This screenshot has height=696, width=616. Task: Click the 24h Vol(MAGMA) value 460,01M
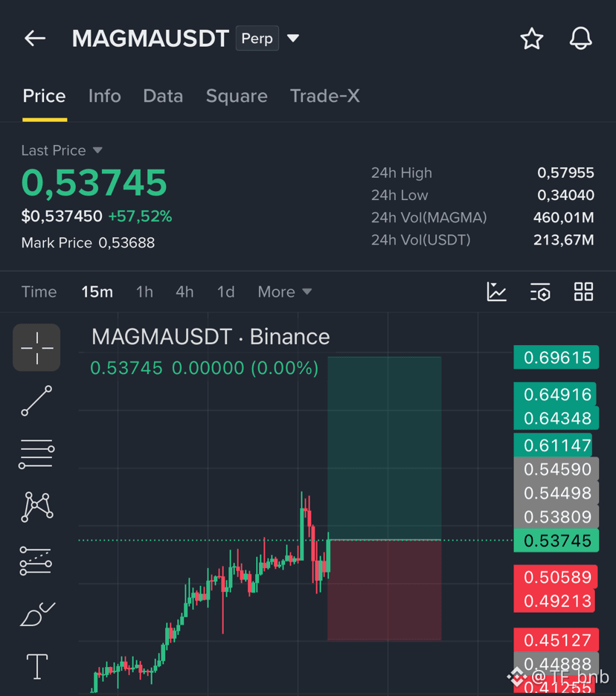(x=564, y=217)
